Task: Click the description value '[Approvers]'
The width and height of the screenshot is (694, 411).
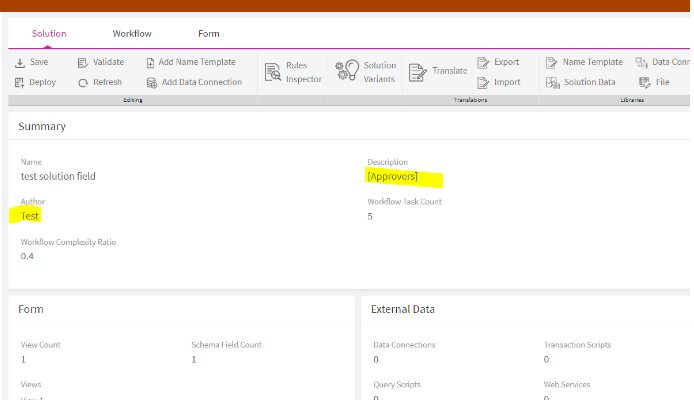Action: coord(393,176)
